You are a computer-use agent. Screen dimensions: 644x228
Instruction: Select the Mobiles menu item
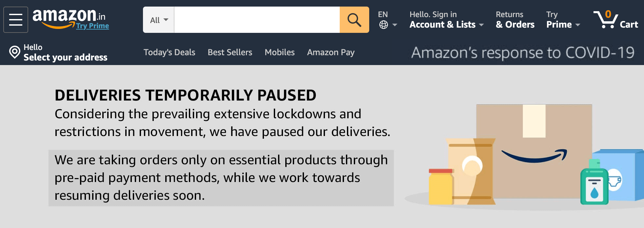coord(280,52)
